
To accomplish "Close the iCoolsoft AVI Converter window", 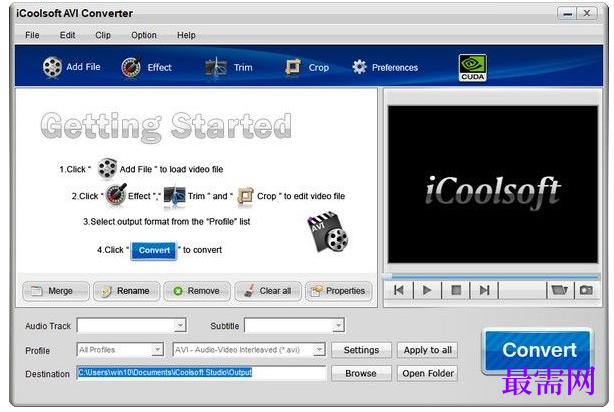I will 587,14.
